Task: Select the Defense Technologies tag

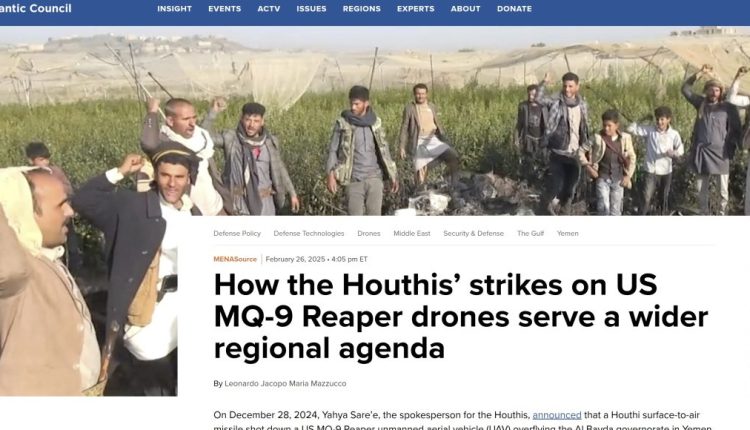Action: click(309, 233)
